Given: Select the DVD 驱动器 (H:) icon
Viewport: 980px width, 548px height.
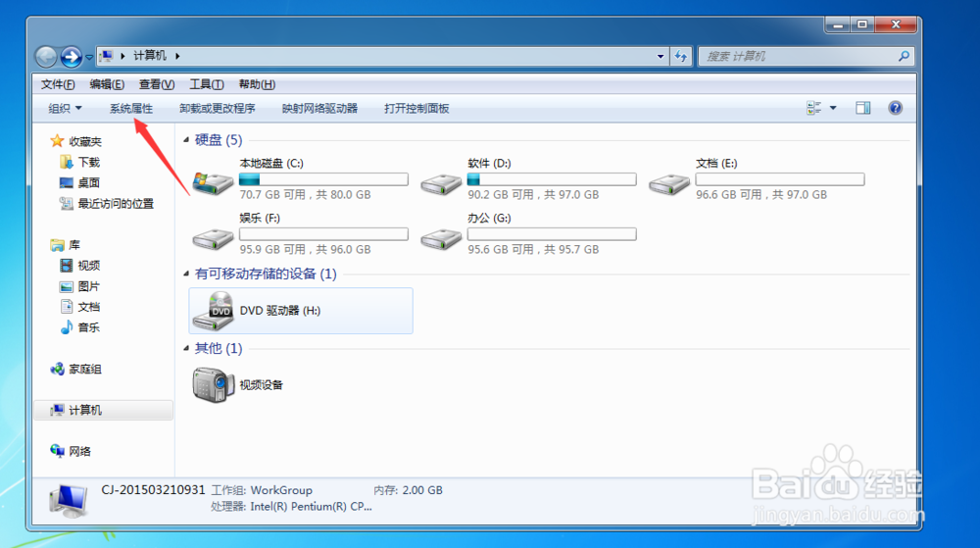Looking at the screenshot, I should click(213, 311).
